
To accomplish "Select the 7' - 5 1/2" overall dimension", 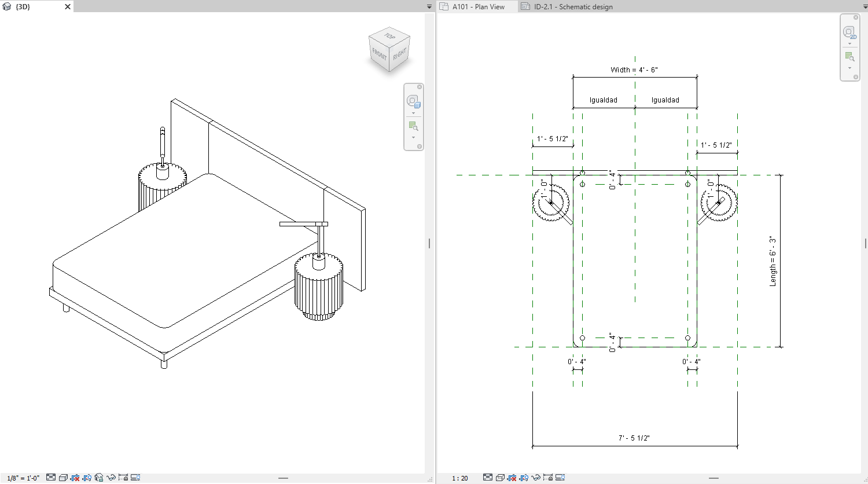I will pos(634,438).
